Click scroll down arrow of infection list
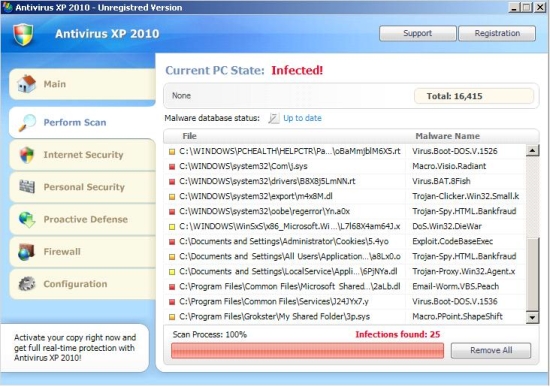The width and height of the screenshot is (550, 387). click(x=532, y=318)
